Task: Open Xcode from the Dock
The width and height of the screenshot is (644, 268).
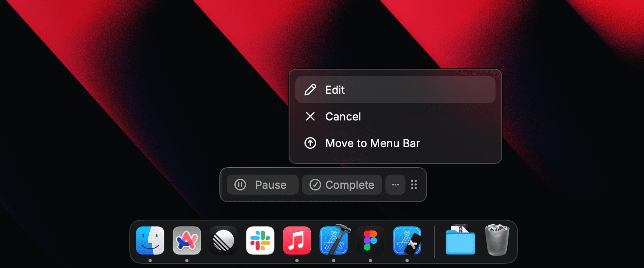Action: click(334, 240)
